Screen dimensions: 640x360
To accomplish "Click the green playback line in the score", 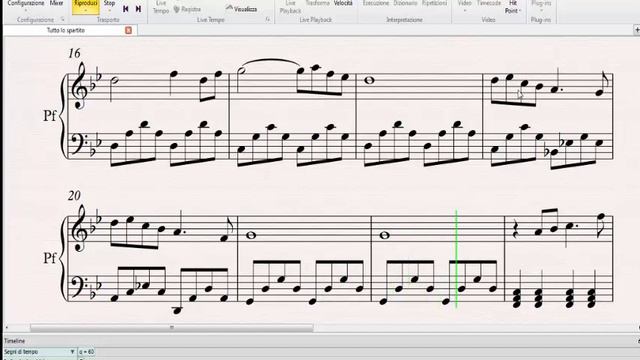I will tap(456, 259).
